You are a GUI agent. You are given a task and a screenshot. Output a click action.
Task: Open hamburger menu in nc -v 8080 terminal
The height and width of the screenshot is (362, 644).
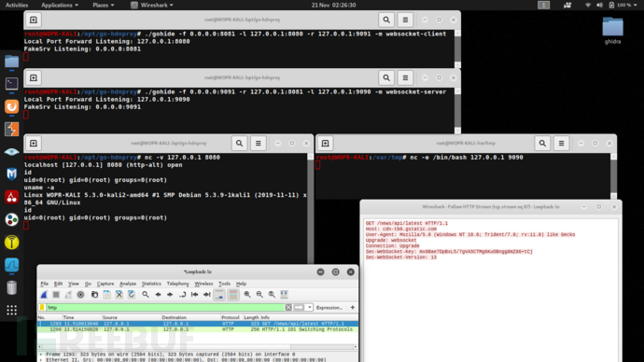pos(259,144)
